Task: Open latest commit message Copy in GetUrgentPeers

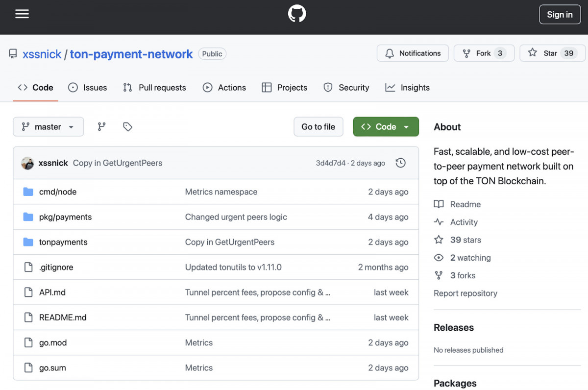Action: 118,163
